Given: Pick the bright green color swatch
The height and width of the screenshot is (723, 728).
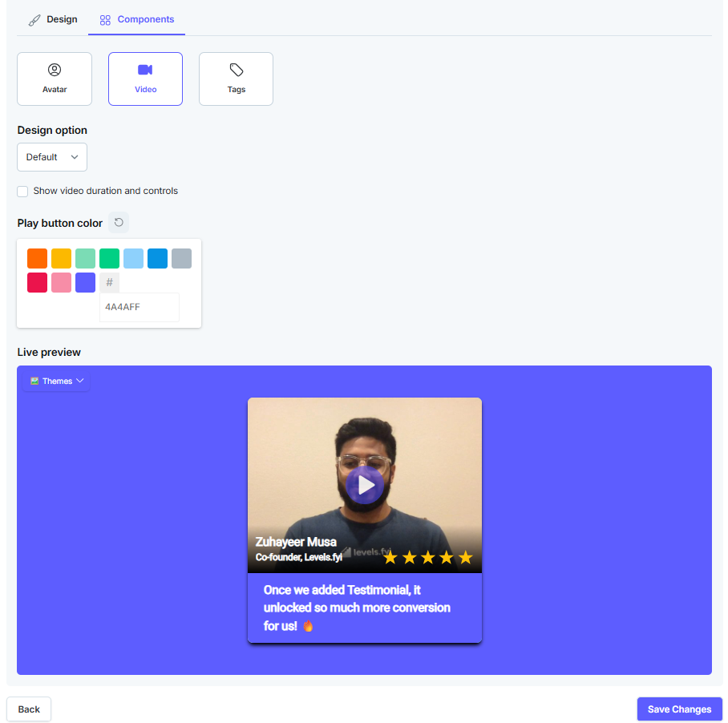Looking at the screenshot, I should (110, 258).
